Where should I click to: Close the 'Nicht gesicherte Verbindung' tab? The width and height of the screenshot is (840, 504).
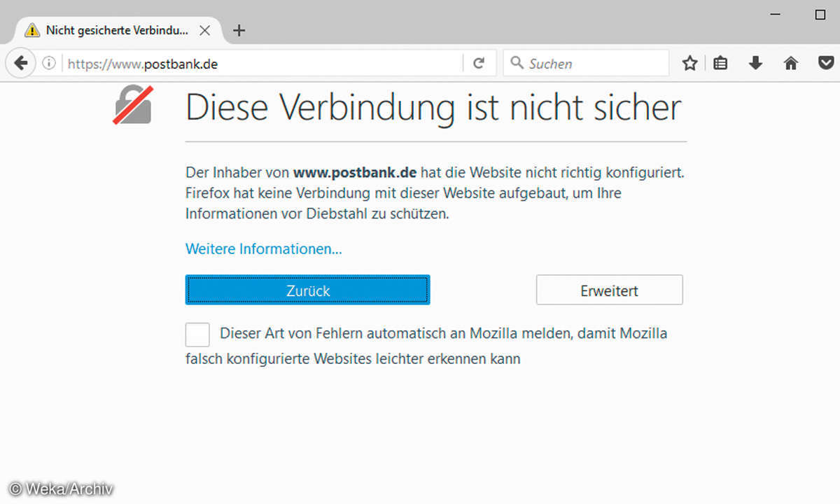[204, 30]
